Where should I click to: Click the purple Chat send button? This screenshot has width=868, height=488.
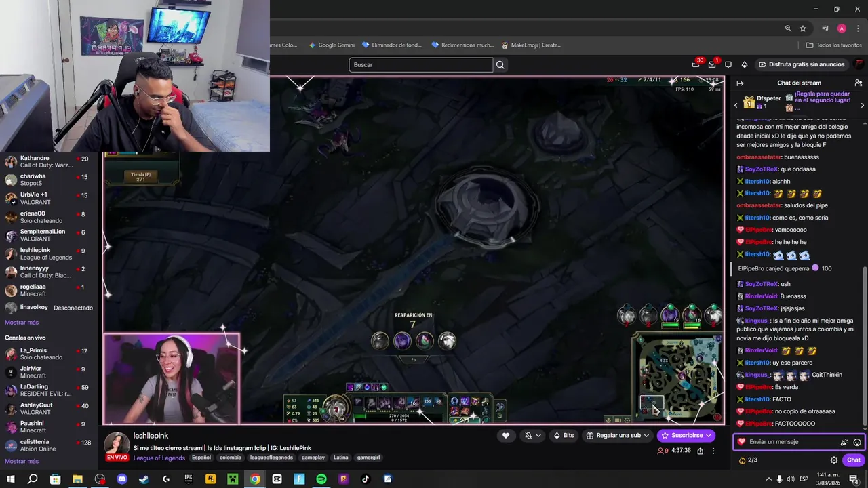[x=854, y=460]
